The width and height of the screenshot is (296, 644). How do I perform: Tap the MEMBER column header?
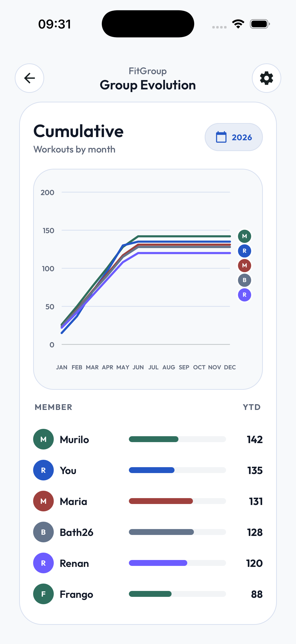[x=54, y=407]
